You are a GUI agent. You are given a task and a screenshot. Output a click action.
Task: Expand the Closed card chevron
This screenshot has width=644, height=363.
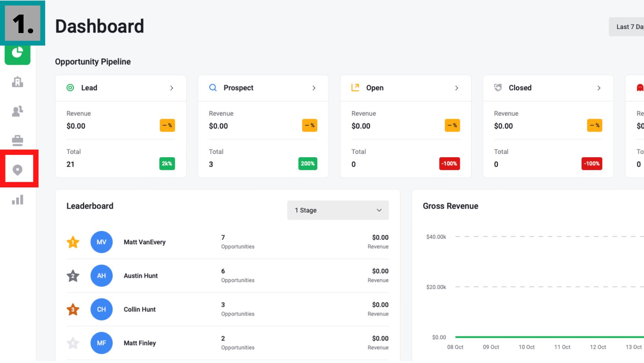tap(599, 88)
